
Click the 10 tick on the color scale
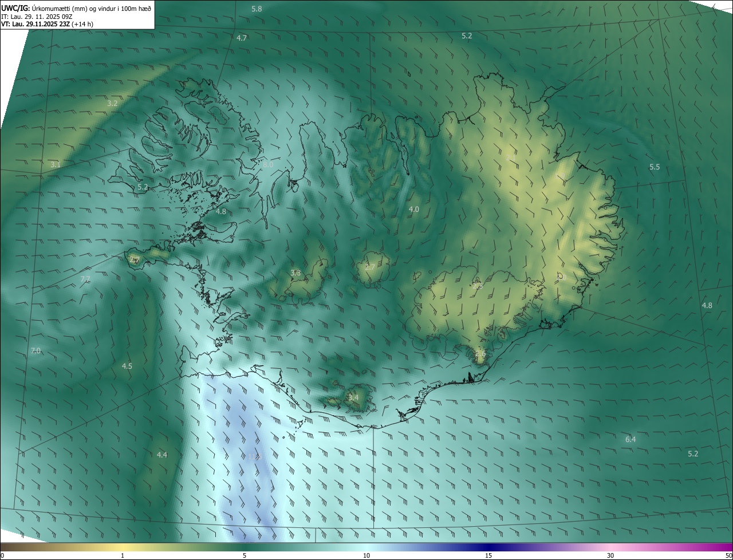pyautogui.click(x=366, y=555)
